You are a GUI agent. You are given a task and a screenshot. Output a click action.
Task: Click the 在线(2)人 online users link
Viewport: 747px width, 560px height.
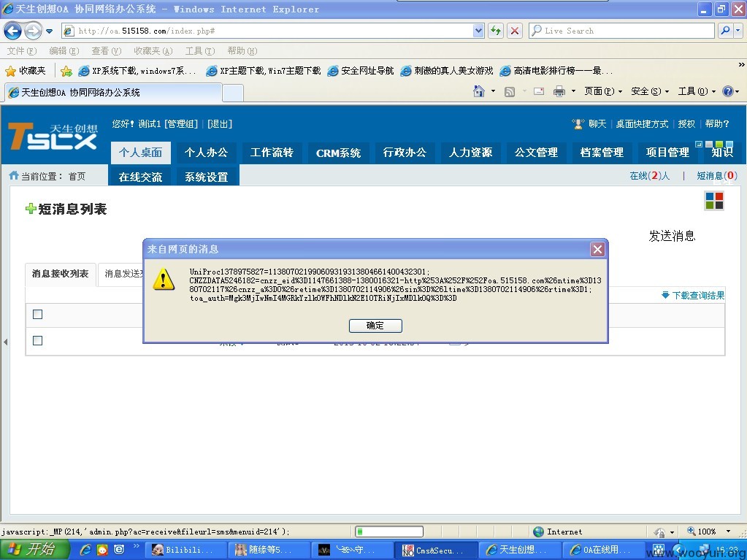(650, 176)
